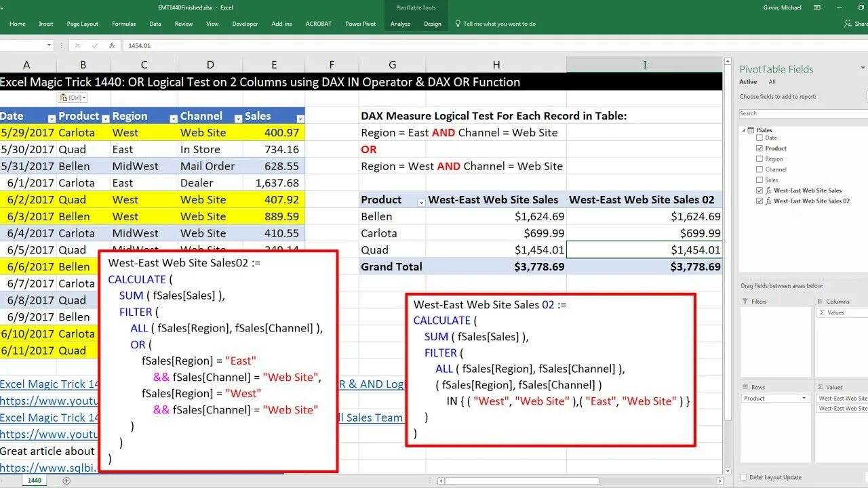Open the Name Box dropdown arrow

coord(49,45)
